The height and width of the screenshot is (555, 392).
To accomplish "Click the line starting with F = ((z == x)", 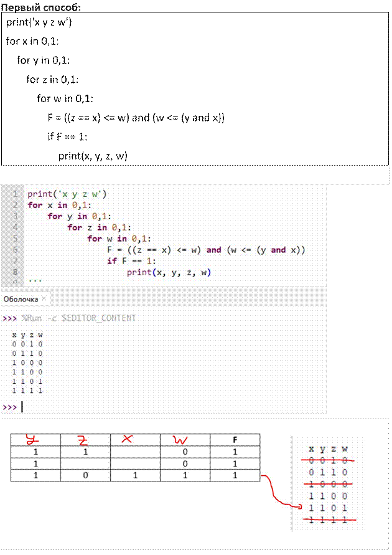I will pyautogui.click(x=205, y=250).
